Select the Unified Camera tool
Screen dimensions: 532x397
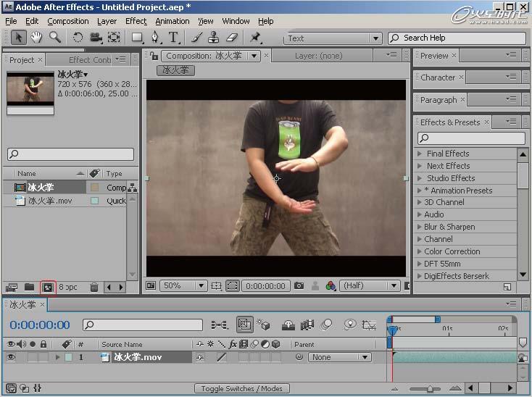click(96, 37)
